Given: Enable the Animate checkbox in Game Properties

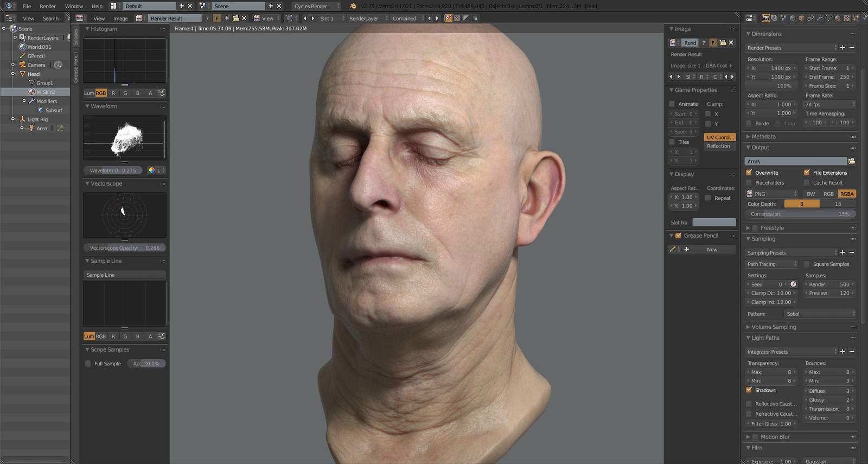Looking at the screenshot, I should tap(672, 104).
